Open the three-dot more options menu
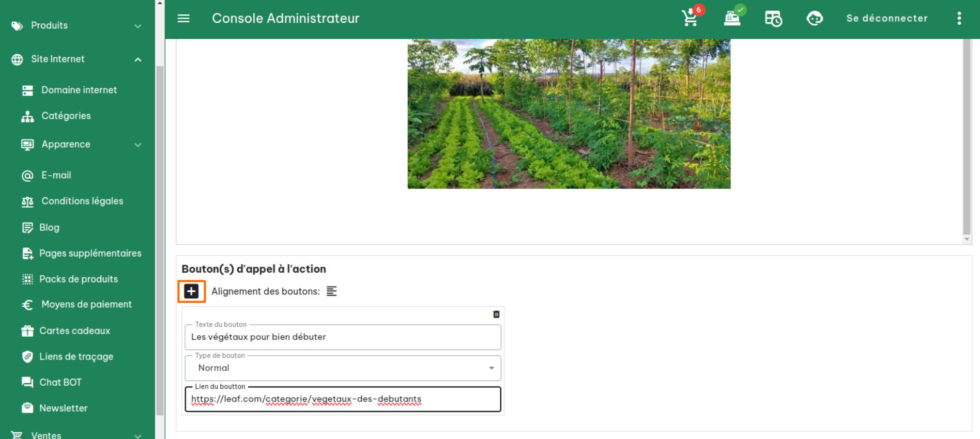Image resolution: width=980 pixels, height=439 pixels. (959, 19)
